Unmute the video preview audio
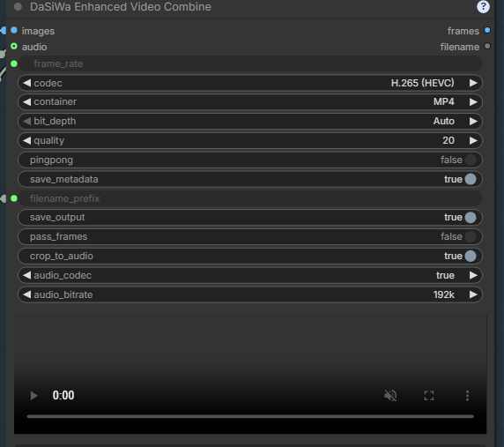 [390, 395]
